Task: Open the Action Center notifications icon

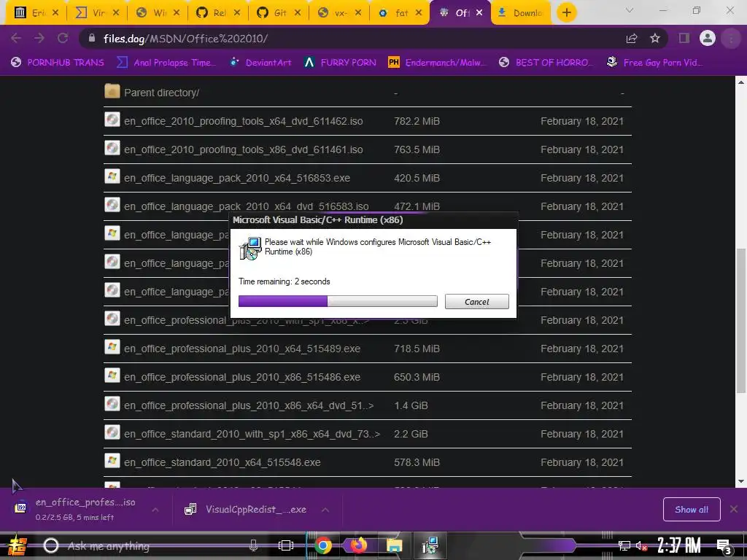Action: (x=723, y=546)
